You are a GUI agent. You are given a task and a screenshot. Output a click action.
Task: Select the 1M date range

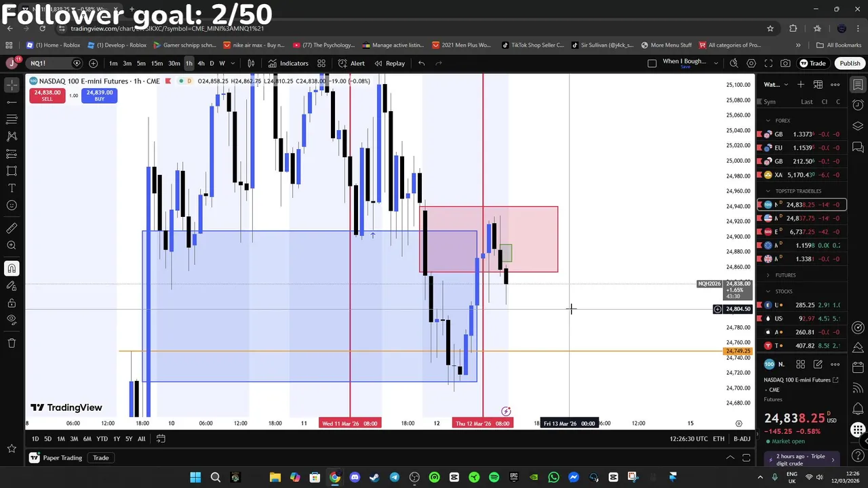click(x=60, y=439)
